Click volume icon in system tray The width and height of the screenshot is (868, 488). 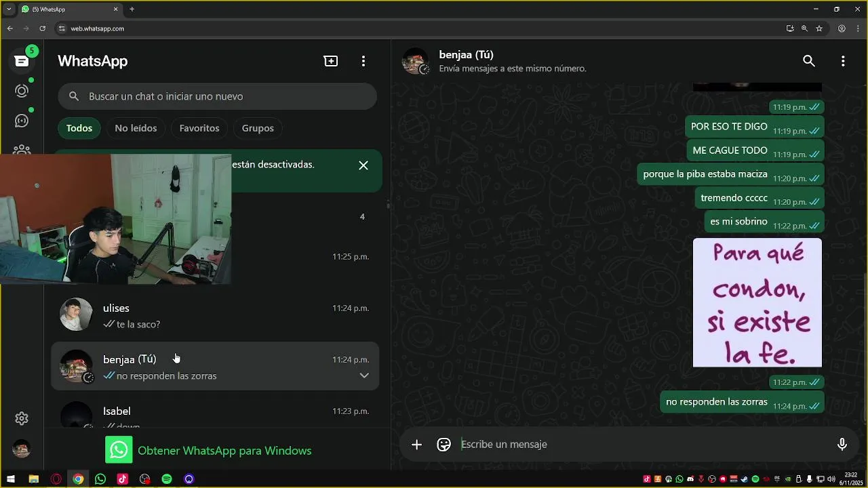click(831, 479)
